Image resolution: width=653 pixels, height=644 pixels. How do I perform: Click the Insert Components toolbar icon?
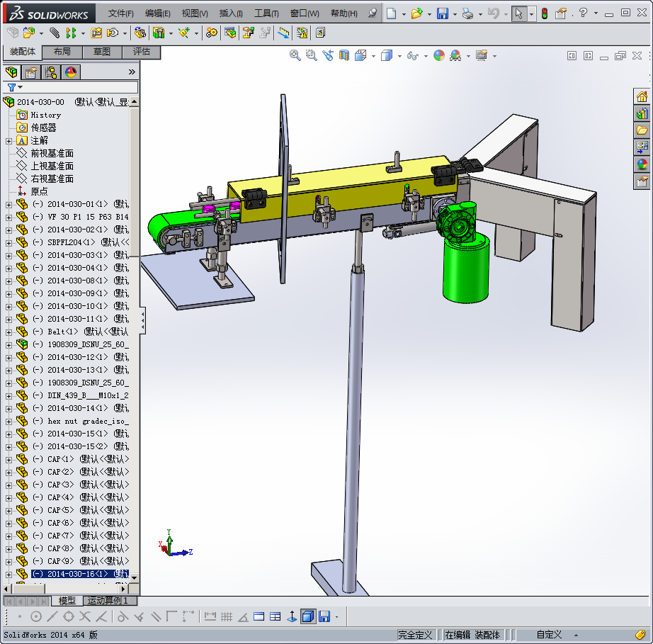pyautogui.click(x=29, y=33)
